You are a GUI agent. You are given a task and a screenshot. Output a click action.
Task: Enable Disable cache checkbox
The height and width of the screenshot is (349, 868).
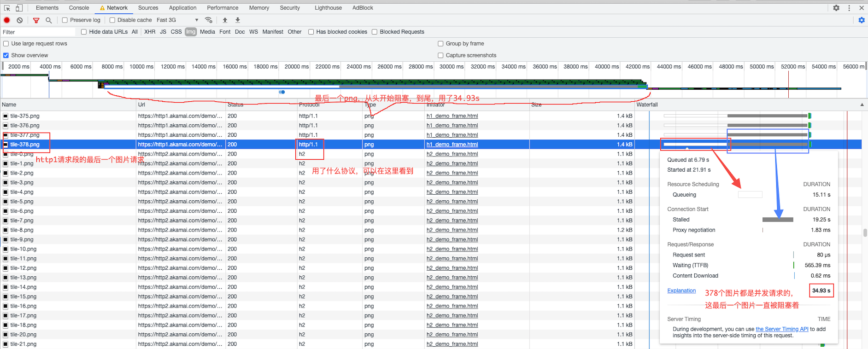(112, 20)
